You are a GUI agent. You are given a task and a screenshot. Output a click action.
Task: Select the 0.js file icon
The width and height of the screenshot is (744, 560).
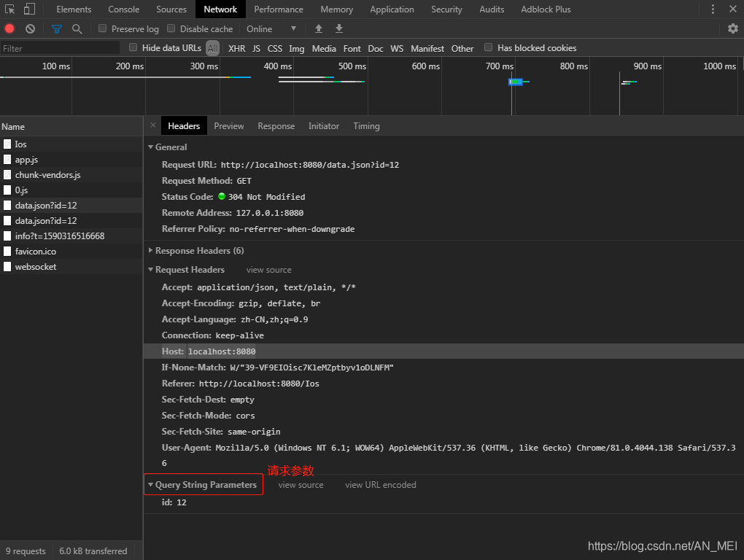tap(7, 190)
